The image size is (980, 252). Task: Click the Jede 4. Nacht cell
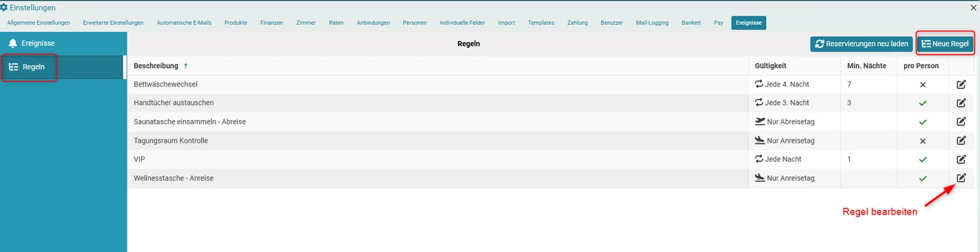tap(794, 84)
